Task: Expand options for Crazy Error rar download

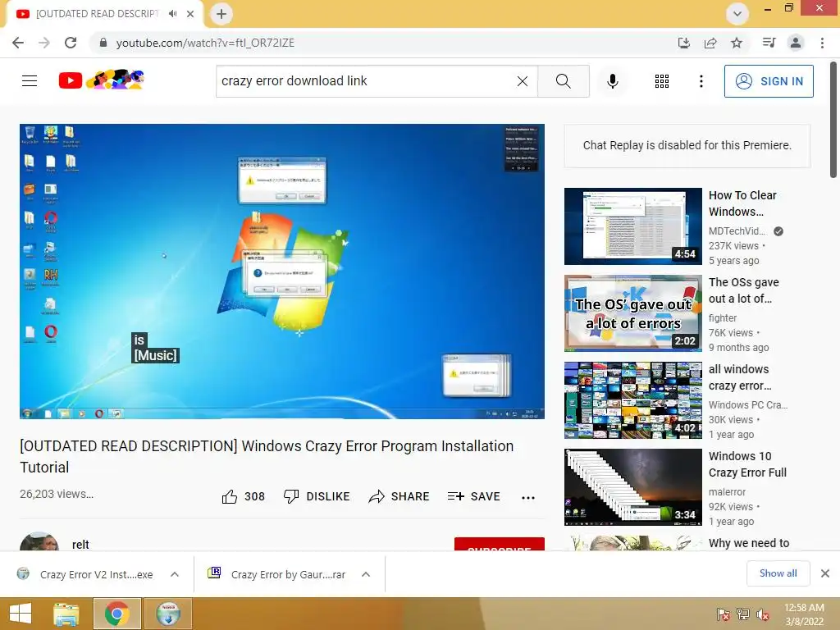Action: (366, 574)
